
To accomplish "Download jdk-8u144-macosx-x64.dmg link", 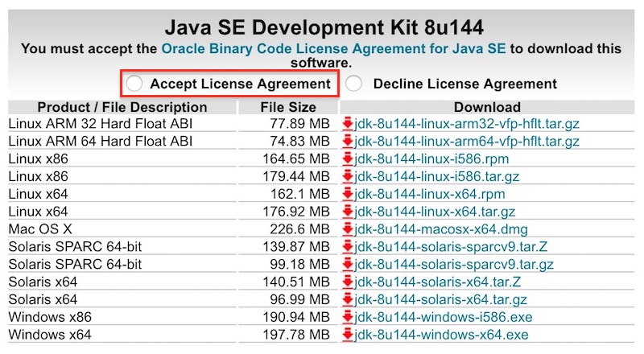I will [440, 229].
